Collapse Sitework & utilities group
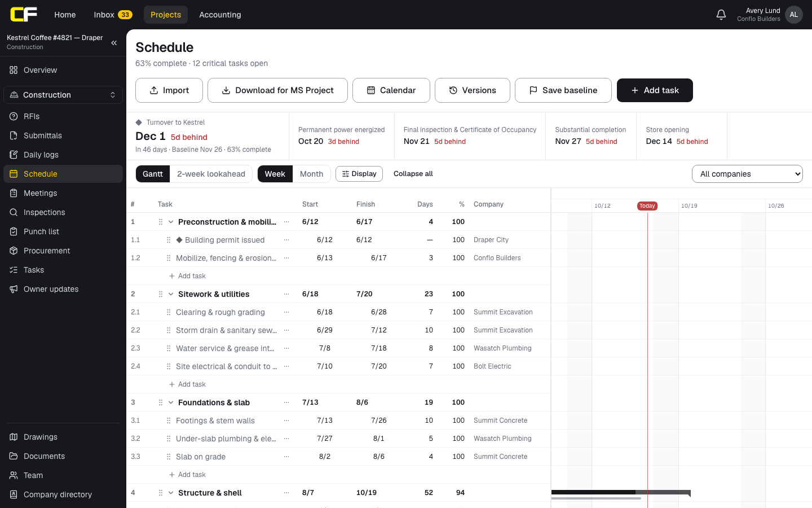Image resolution: width=812 pixels, height=508 pixels. pyautogui.click(x=171, y=294)
